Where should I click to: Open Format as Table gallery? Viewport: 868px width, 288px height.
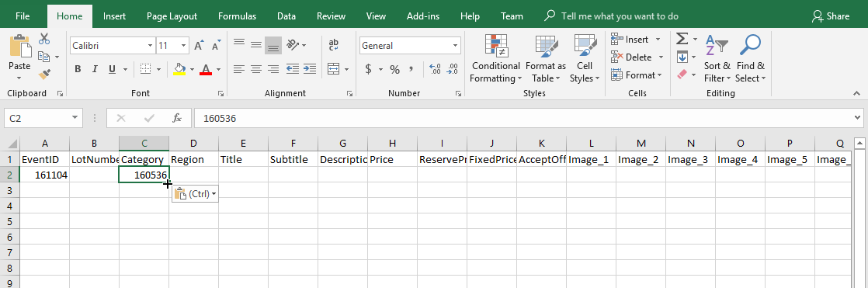[x=545, y=58]
